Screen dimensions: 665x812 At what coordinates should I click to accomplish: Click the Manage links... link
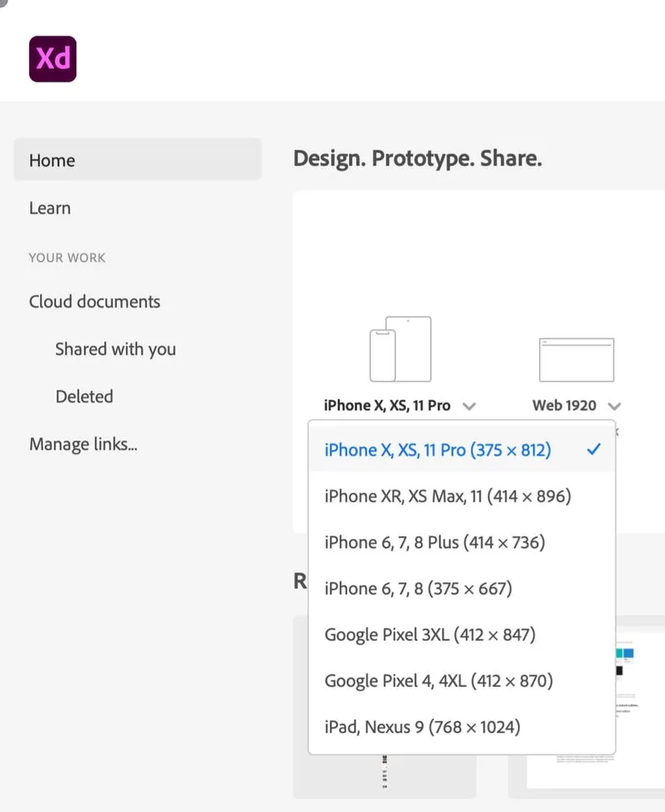tap(84, 444)
